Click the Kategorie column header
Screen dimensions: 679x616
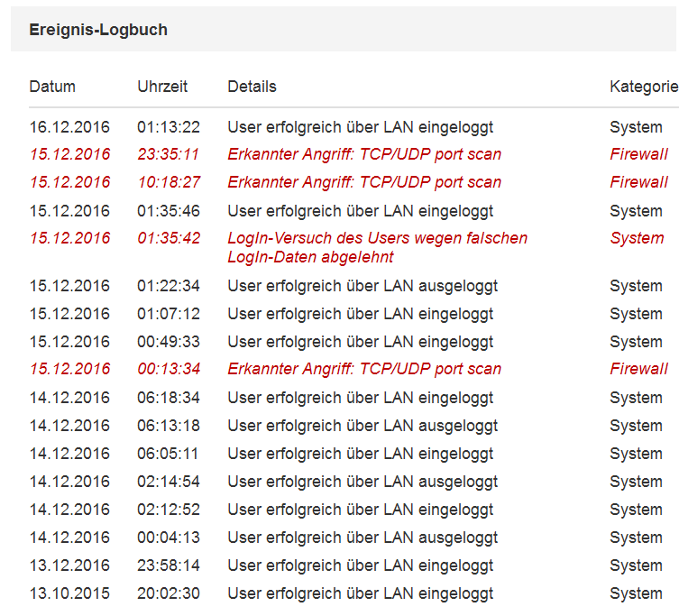point(643,87)
